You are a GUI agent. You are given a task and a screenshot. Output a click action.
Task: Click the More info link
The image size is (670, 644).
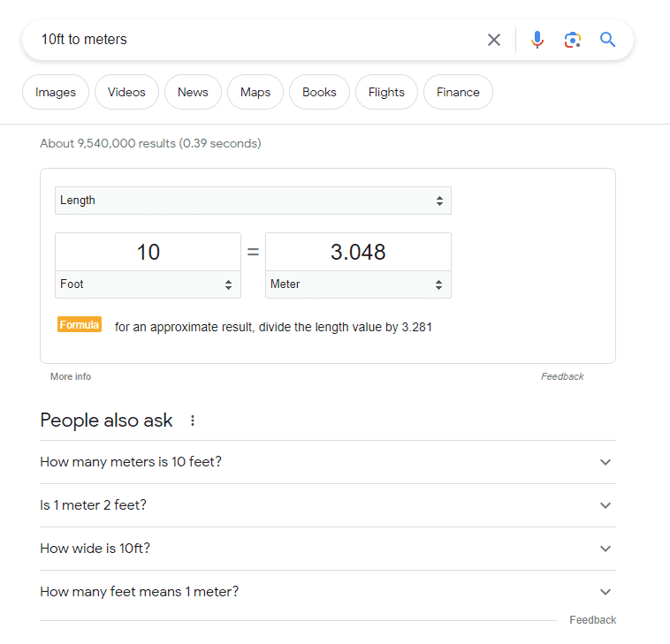tap(71, 376)
